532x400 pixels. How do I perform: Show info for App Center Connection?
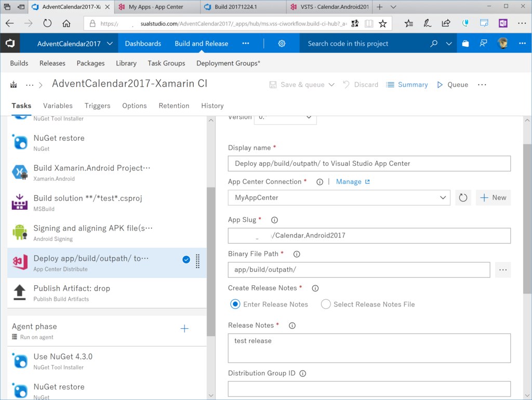(x=320, y=182)
